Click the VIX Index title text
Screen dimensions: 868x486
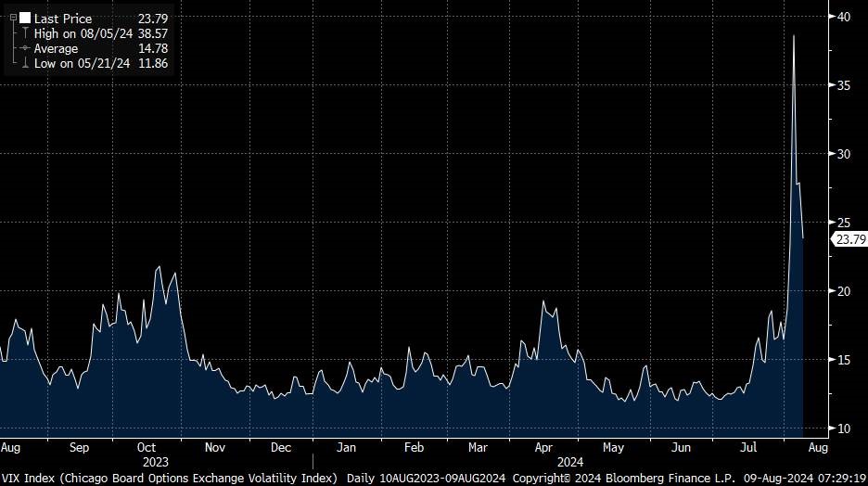pyautogui.click(x=171, y=478)
